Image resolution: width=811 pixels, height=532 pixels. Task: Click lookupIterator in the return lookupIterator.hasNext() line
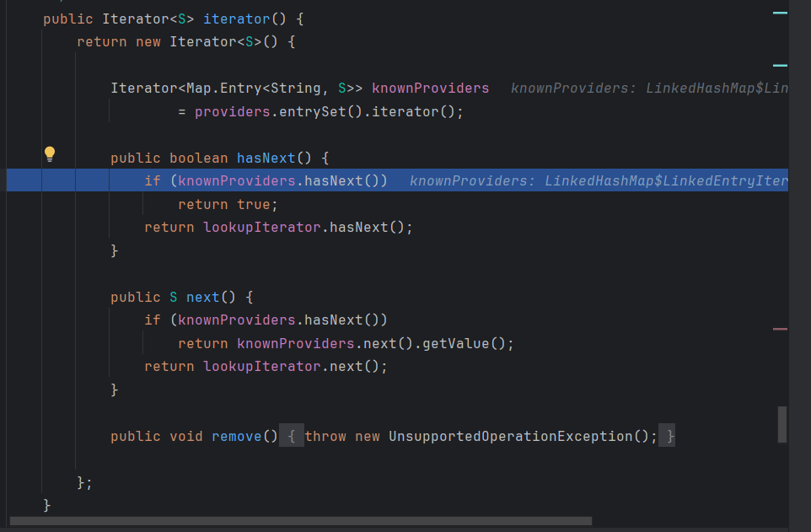pyautogui.click(x=262, y=227)
